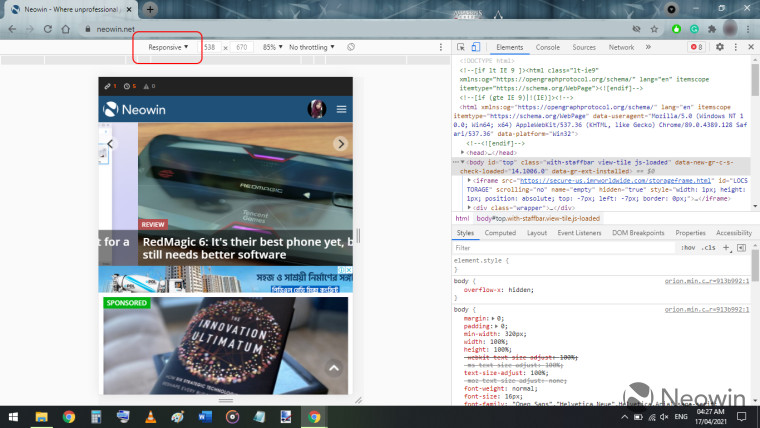Open the Layout tab
The width and height of the screenshot is (760, 428).
pos(537,233)
